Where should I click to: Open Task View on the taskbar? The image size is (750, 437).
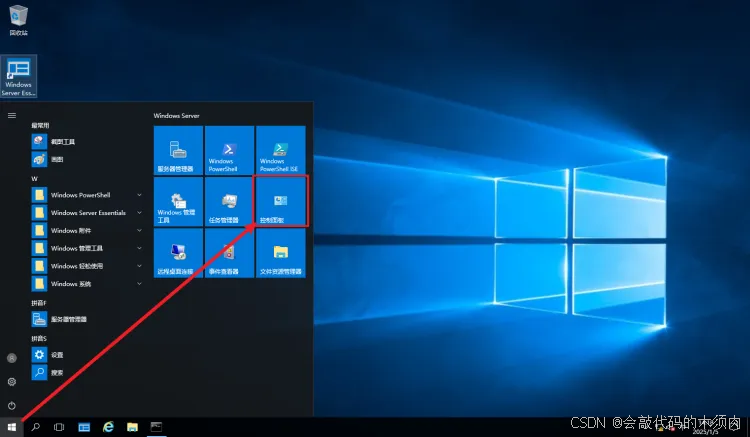59,427
